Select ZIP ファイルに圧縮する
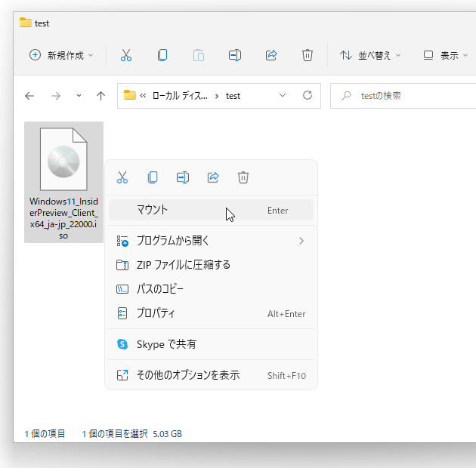 (x=211, y=265)
